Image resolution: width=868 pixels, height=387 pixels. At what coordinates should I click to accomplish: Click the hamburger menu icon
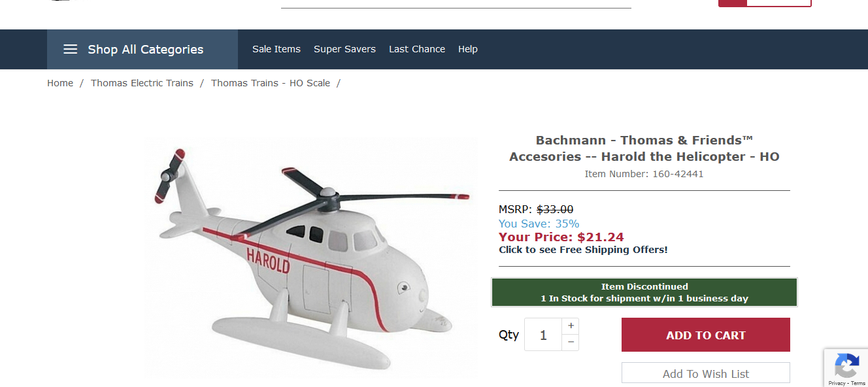tap(71, 49)
